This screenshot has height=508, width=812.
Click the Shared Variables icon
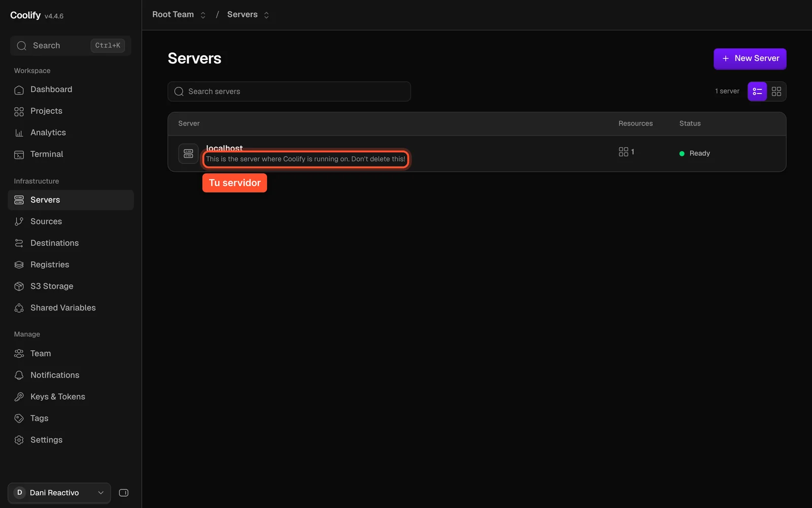(x=19, y=308)
